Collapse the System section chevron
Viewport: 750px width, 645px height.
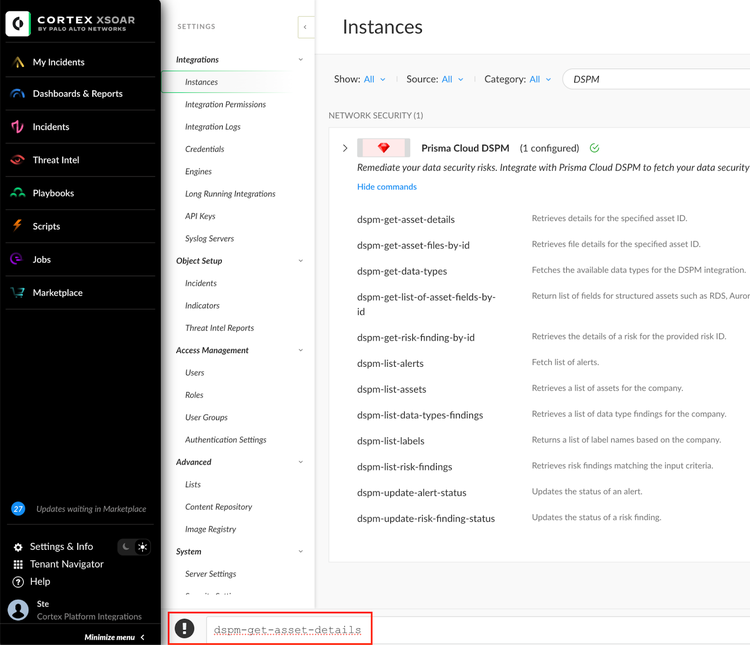click(301, 552)
